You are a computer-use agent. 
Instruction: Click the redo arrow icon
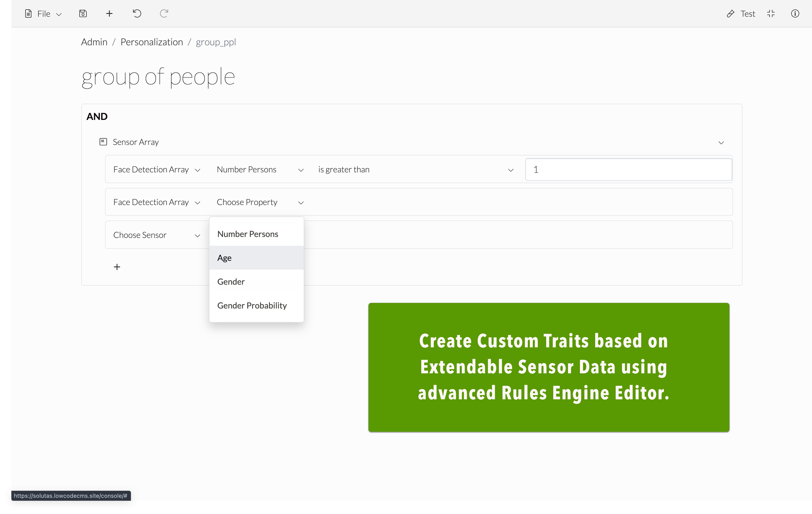point(164,14)
